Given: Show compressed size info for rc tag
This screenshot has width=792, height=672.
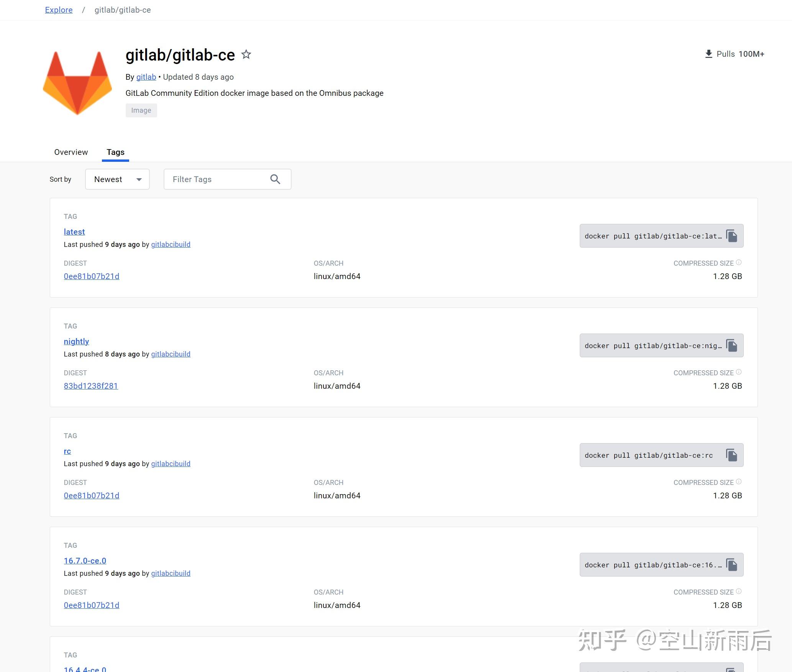Looking at the screenshot, I should pos(739,481).
